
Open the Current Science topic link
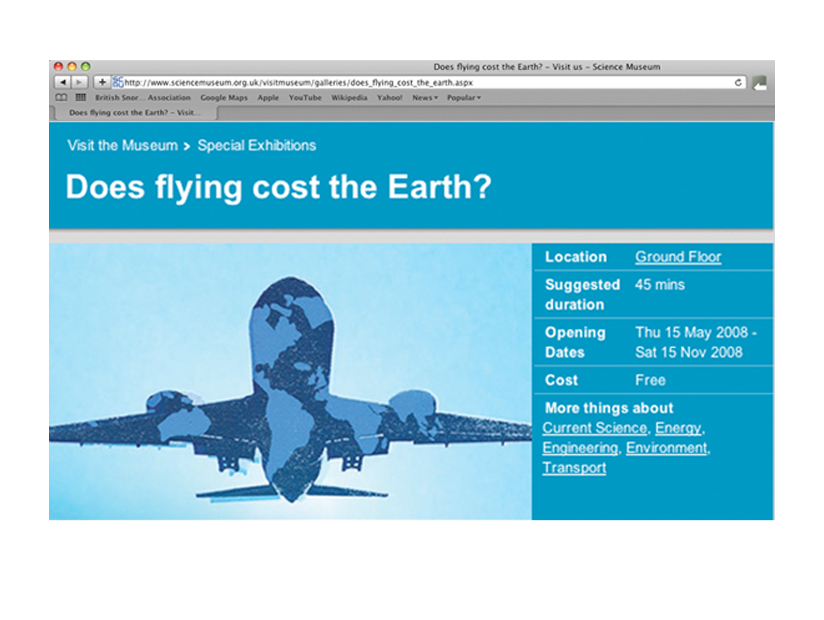594,428
